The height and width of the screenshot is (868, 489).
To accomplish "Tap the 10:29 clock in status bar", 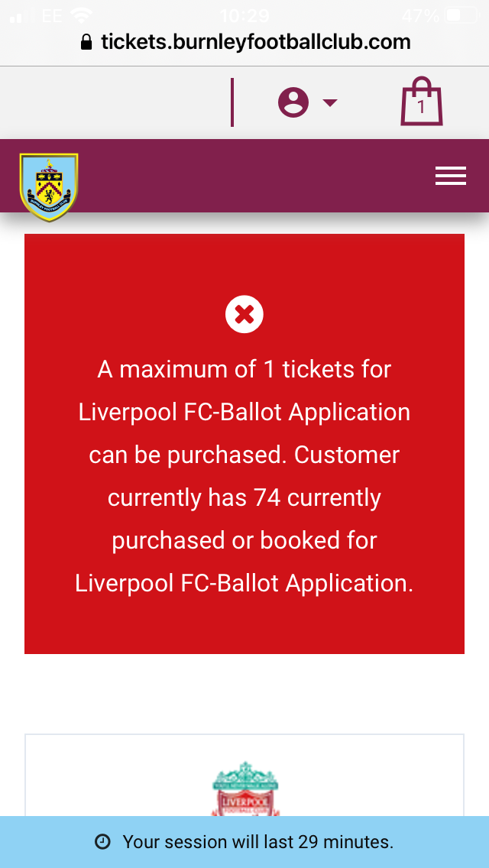I will coord(244,15).
